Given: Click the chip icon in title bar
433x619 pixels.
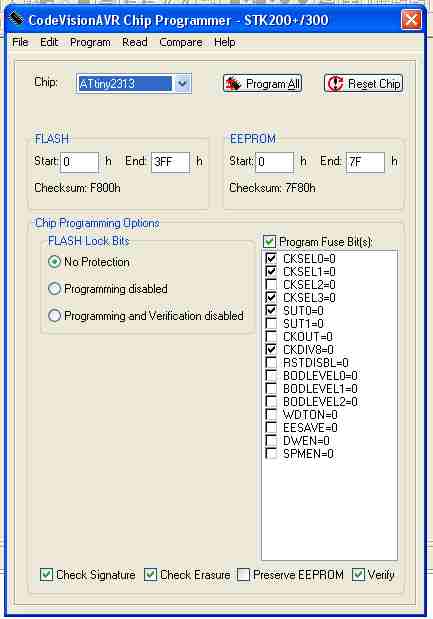Looking at the screenshot, I should pos(16,19).
